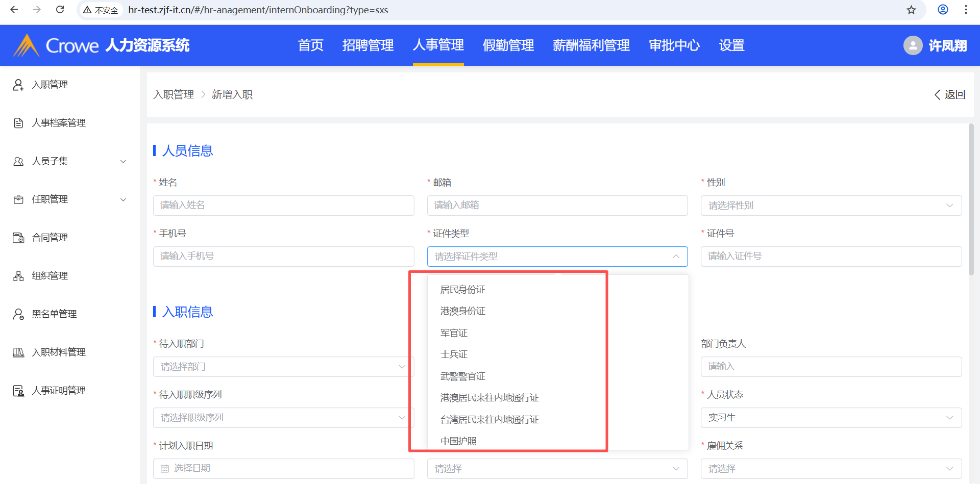
Task: Expand the 任职管理 sidebar submenu
Action: pyautogui.click(x=123, y=200)
